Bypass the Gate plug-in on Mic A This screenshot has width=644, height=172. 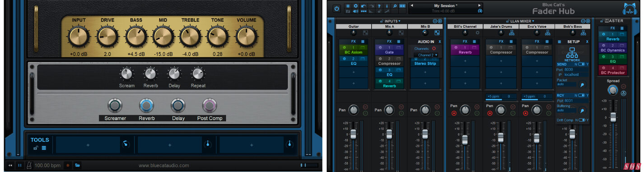pyautogui.click(x=380, y=47)
